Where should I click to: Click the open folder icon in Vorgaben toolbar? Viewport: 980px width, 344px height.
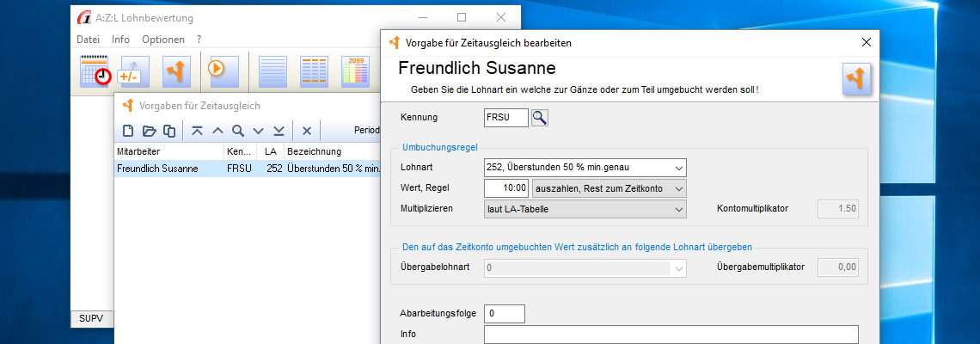coord(149,131)
